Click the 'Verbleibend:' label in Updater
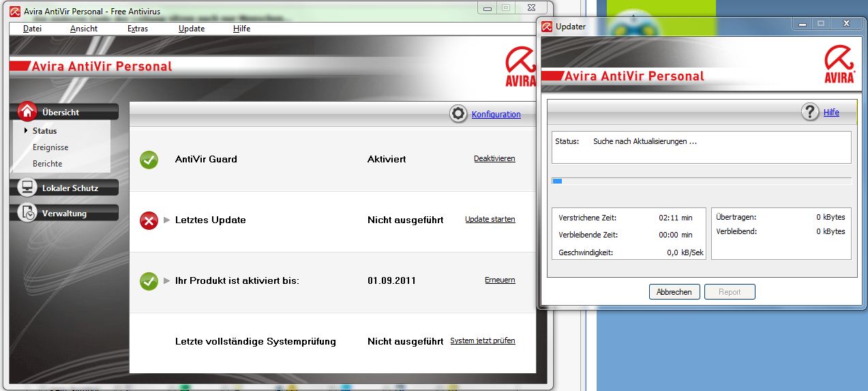868x391 pixels. pos(736,232)
